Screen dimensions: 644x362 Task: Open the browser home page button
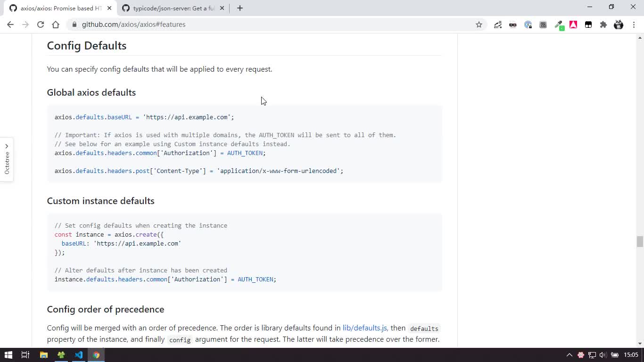(x=56, y=25)
